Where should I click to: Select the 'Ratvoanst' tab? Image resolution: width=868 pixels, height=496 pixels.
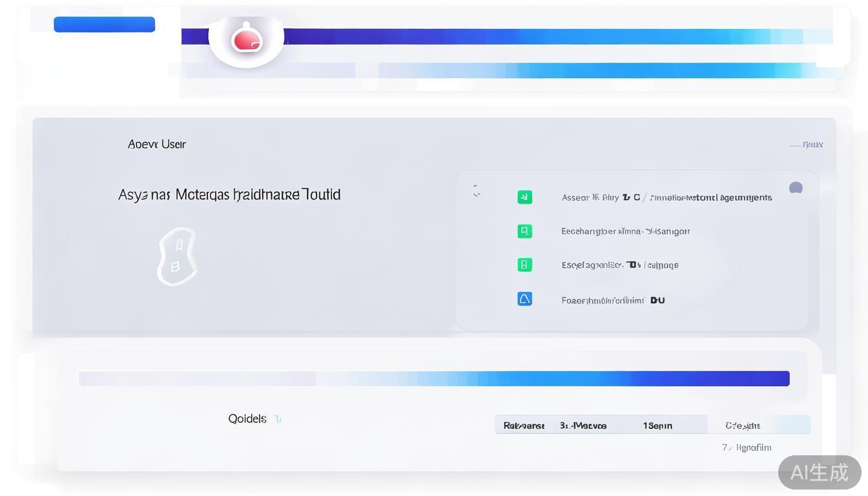click(x=524, y=426)
